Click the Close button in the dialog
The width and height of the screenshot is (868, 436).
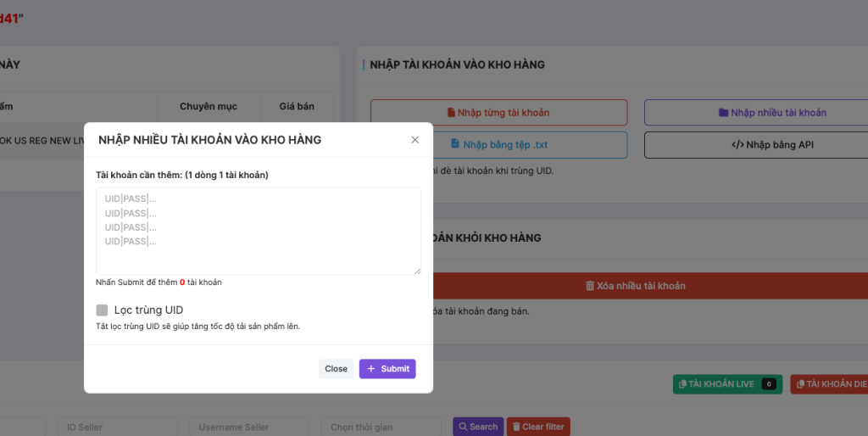click(x=336, y=369)
